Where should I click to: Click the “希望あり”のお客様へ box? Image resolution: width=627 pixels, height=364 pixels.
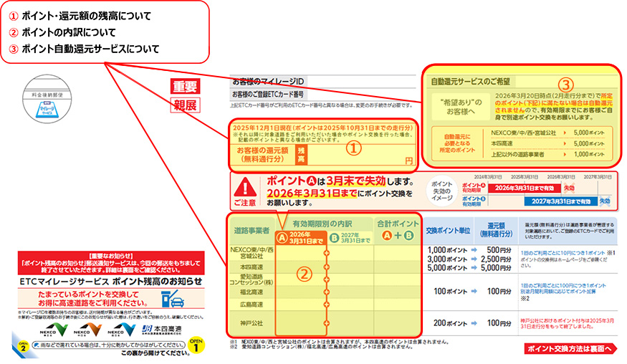point(461,107)
